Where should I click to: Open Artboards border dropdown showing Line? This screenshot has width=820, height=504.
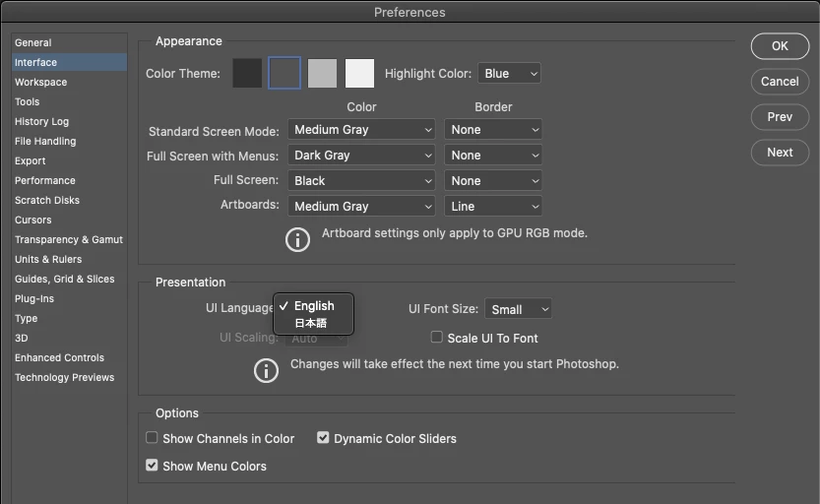[493, 207]
